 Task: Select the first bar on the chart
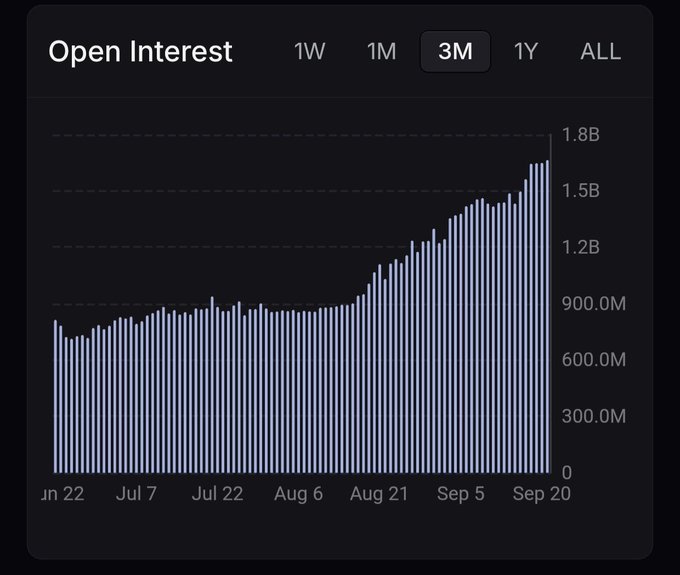pos(56,396)
